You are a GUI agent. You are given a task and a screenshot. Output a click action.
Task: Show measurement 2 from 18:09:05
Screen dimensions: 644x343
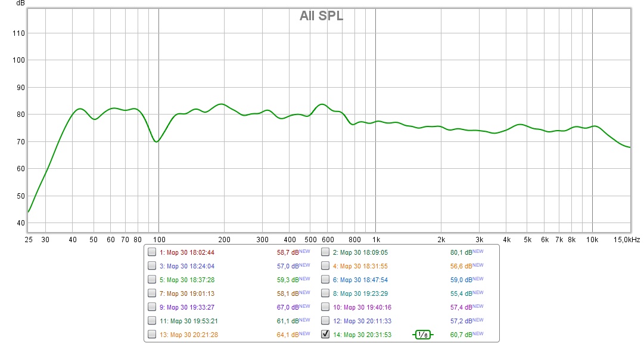coord(325,252)
